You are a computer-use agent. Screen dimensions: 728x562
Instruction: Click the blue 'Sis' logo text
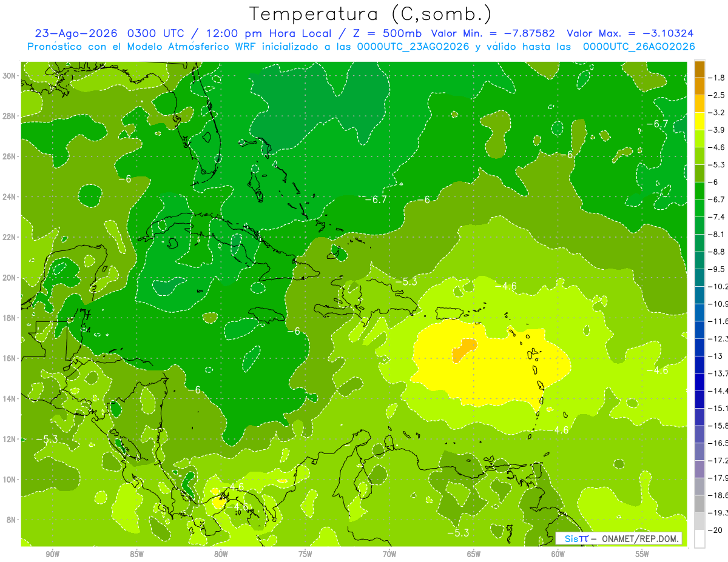point(571,538)
